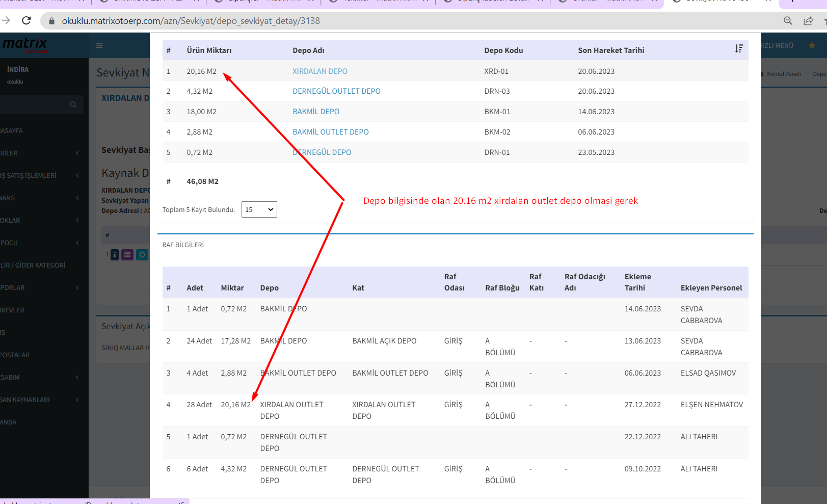Reload the page with refresh button
This screenshot has height=504, width=827.
tap(26, 21)
